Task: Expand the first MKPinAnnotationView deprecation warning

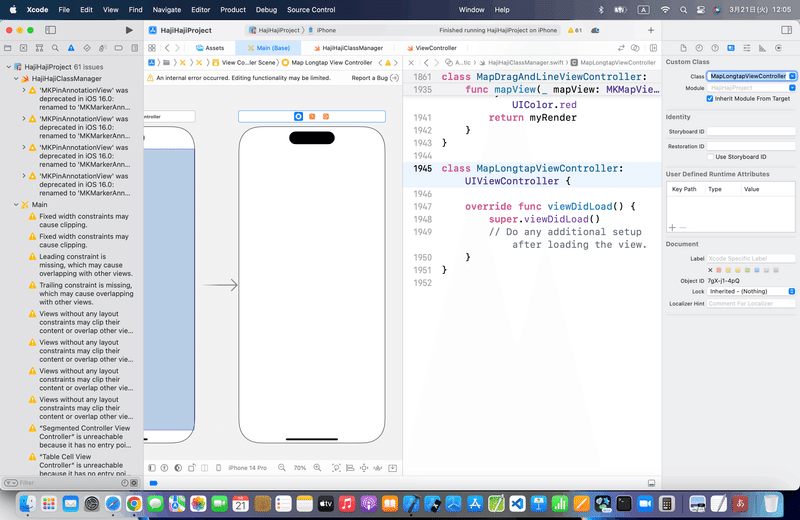Action: pyautogui.click(x=24, y=90)
